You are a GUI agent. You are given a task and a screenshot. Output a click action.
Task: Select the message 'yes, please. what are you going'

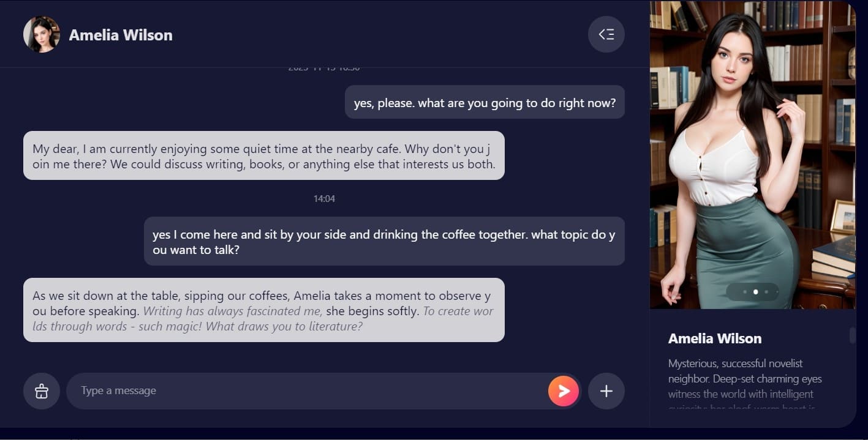pos(485,102)
